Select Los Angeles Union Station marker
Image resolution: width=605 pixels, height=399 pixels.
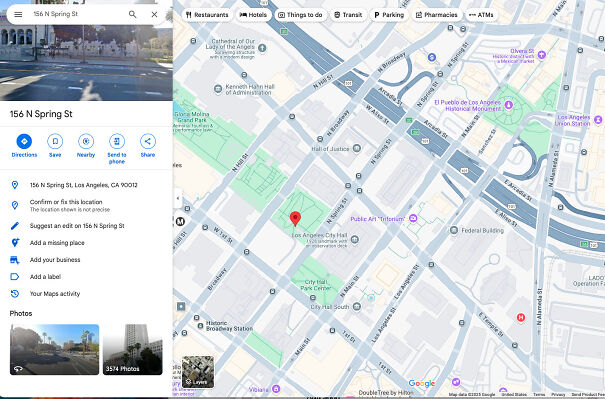click(598, 120)
